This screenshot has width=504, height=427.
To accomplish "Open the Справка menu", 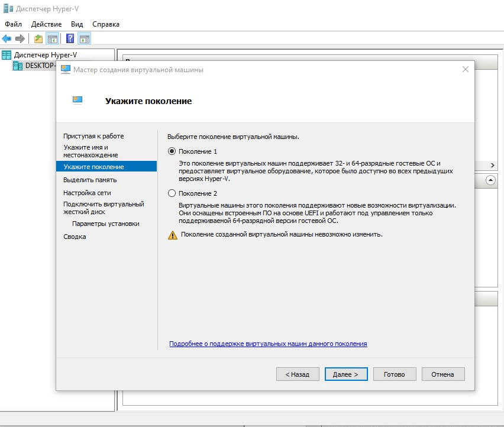I will (x=106, y=24).
